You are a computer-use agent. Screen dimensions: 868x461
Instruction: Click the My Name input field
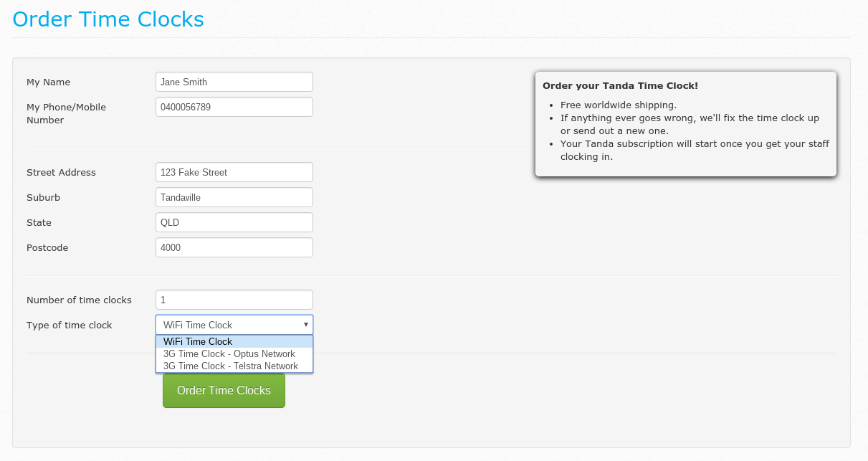click(x=234, y=82)
